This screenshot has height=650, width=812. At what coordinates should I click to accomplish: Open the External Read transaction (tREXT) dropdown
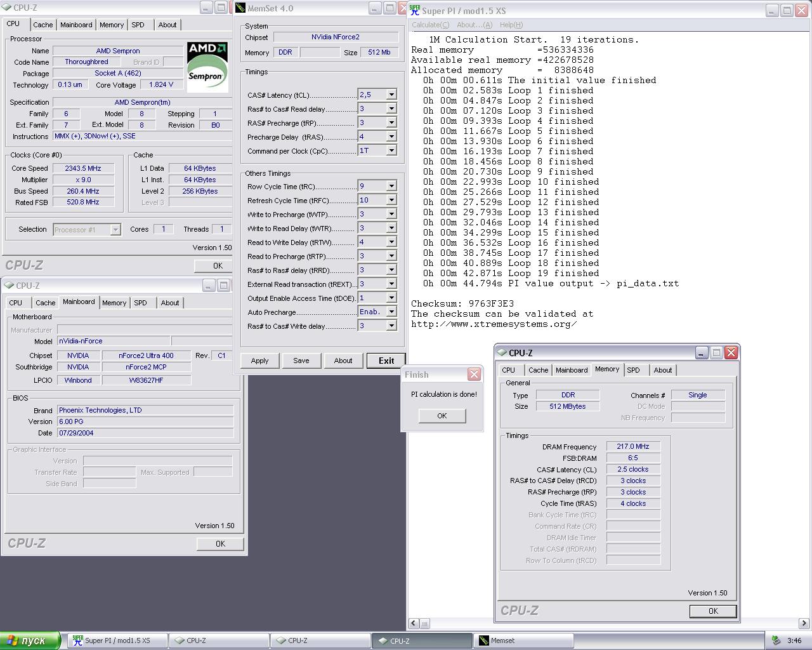391,284
